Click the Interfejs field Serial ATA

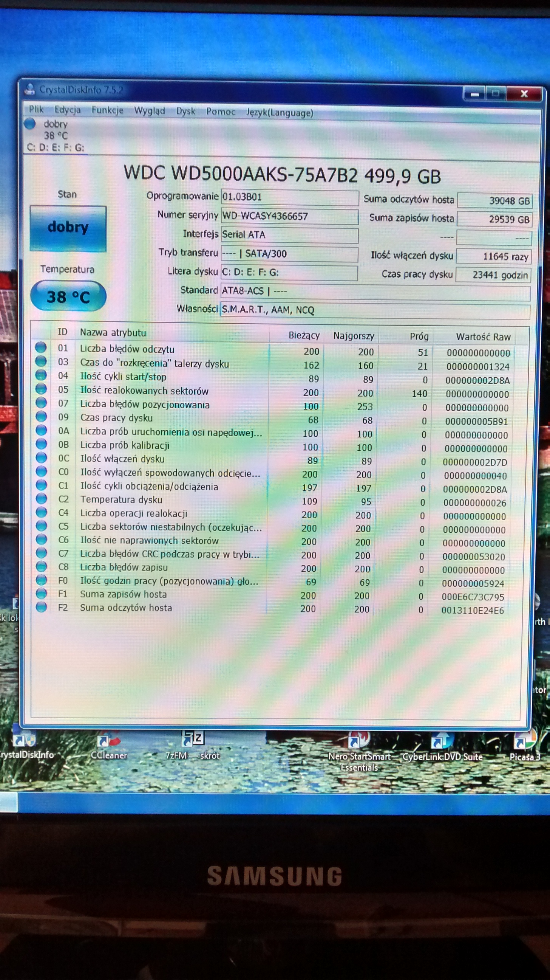click(289, 235)
